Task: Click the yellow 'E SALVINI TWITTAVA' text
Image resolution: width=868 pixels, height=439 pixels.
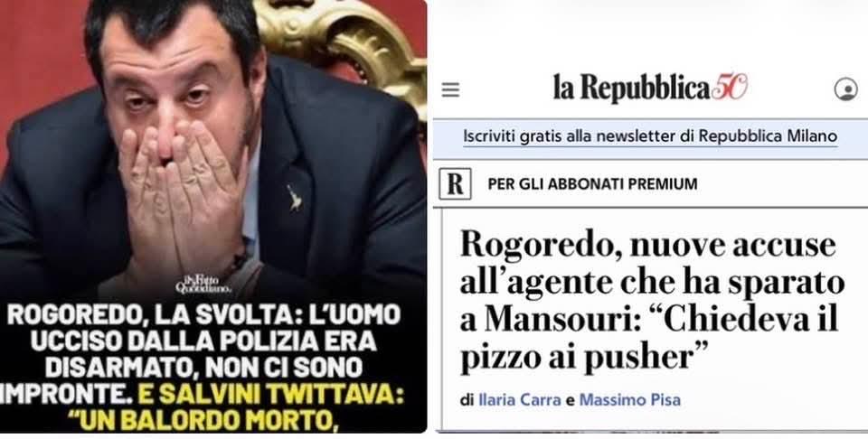Action: click(272, 394)
